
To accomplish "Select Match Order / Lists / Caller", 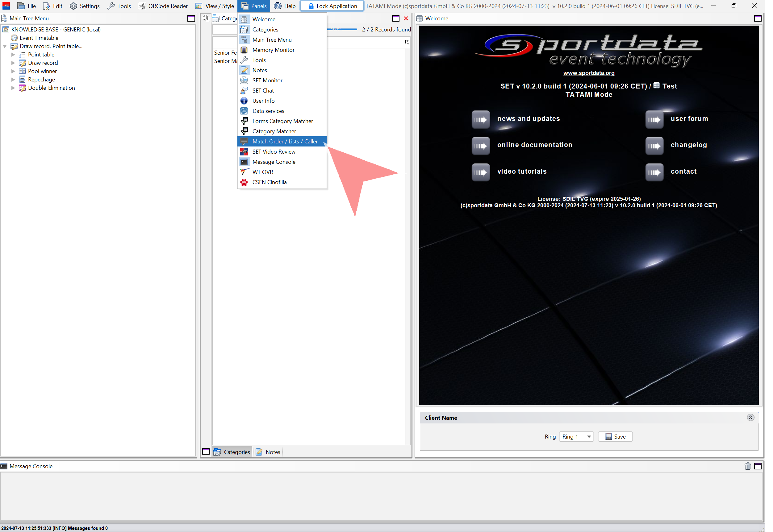I will (x=285, y=141).
